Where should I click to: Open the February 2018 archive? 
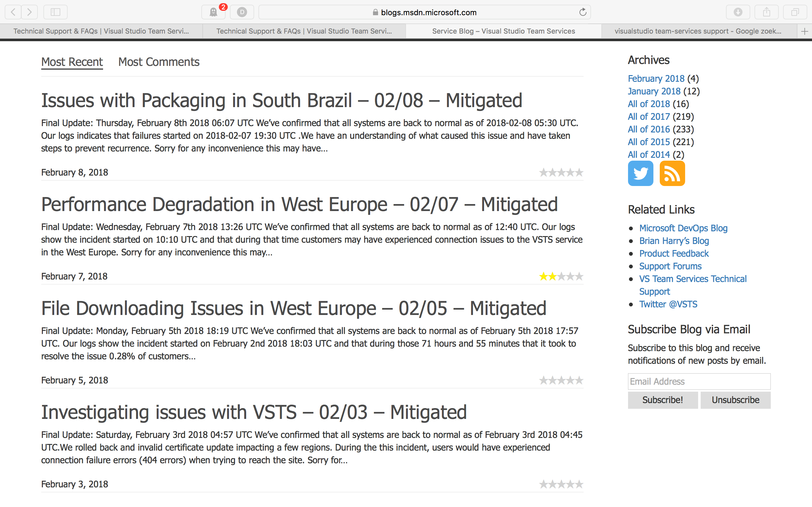tap(656, 78)
